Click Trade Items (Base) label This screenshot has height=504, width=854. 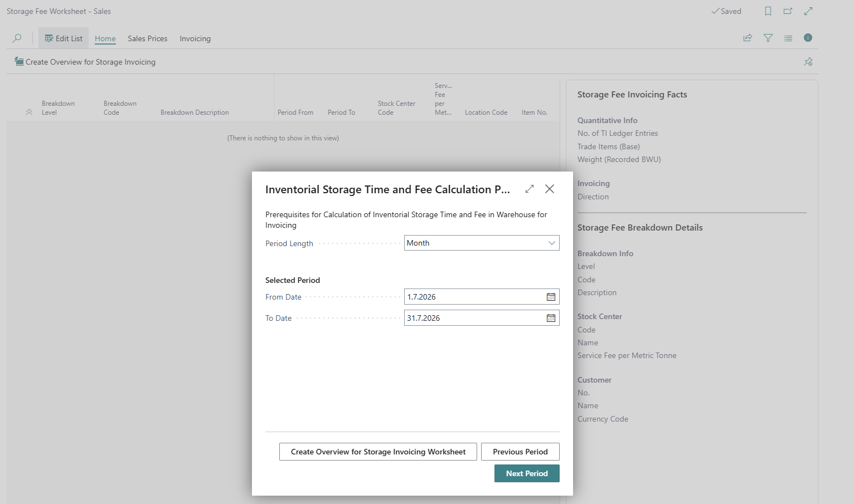coord(609,146)
